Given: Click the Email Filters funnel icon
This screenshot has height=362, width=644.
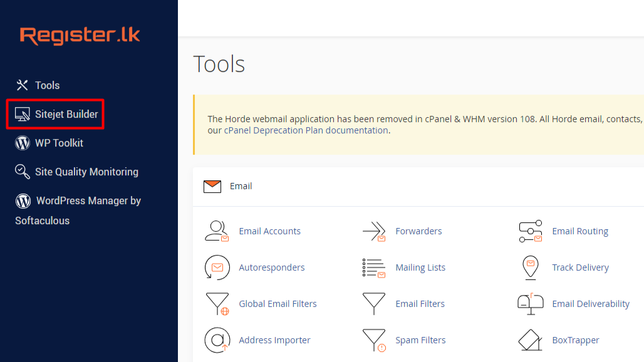Looking at the screenshot, I should (374, 304).
